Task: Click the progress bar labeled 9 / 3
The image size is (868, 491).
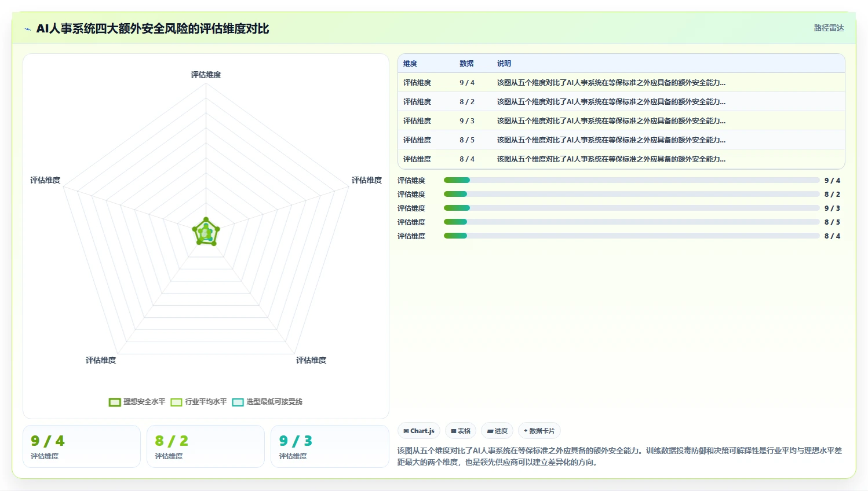Action: tap(632, 208)
